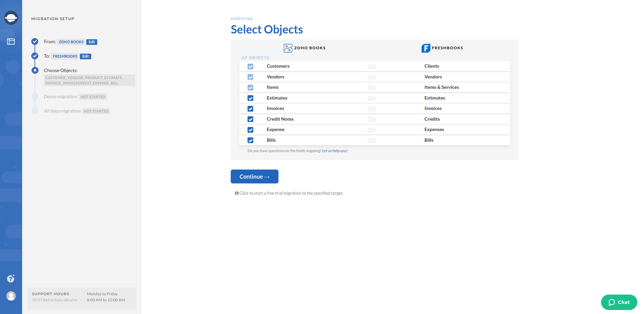Open the user profile avatar icon

point(11,296)
